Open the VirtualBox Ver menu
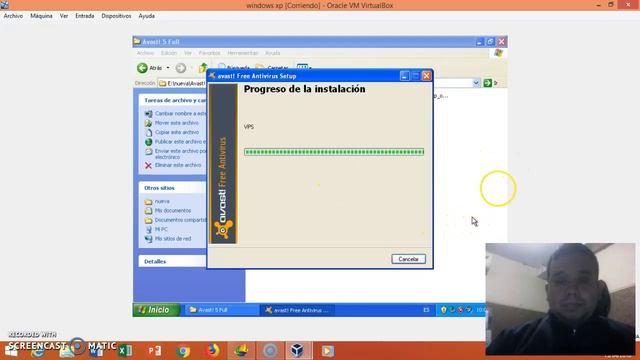 coord(64,16)
